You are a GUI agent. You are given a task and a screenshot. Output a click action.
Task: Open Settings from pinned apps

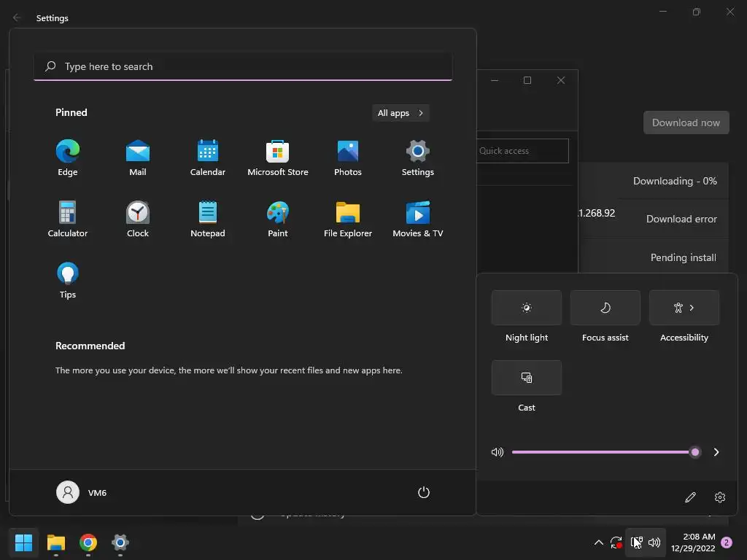pos(418,158)
